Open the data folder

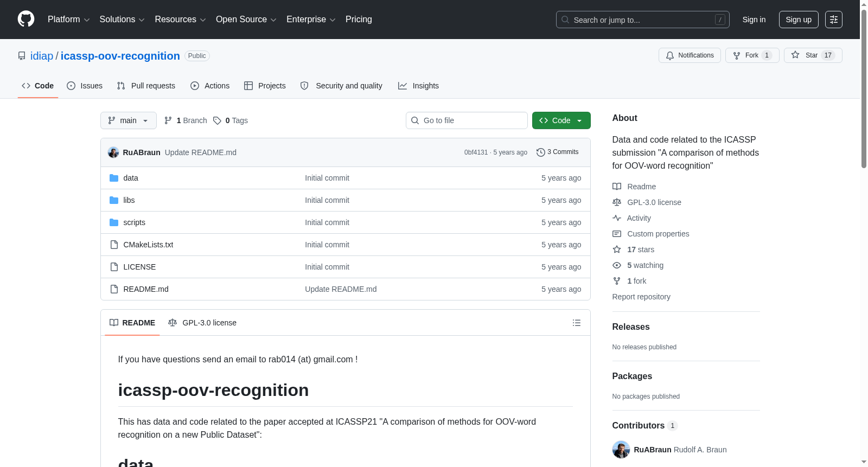tap(131, 178)
